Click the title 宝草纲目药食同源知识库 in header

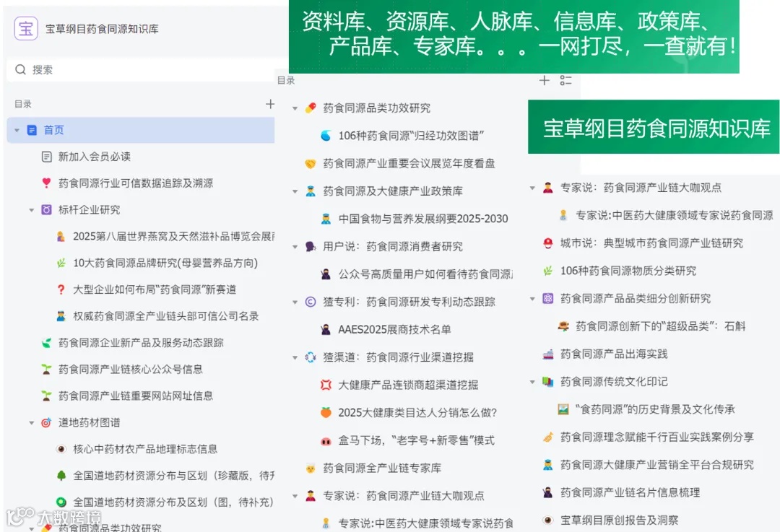coord(102,29)
